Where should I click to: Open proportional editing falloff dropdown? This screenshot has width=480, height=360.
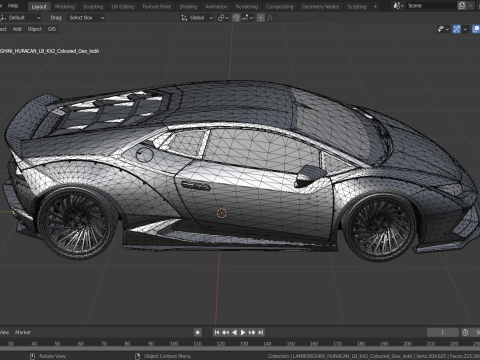271,18
